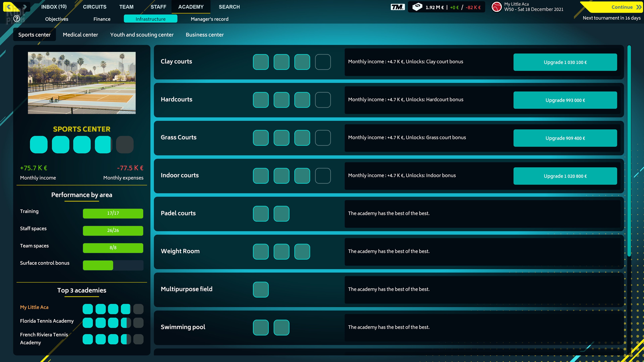Toggle the empty fourth Clay courts level slot
The width and height of the screenshot is (644, 362).
[x=322, y=62]
